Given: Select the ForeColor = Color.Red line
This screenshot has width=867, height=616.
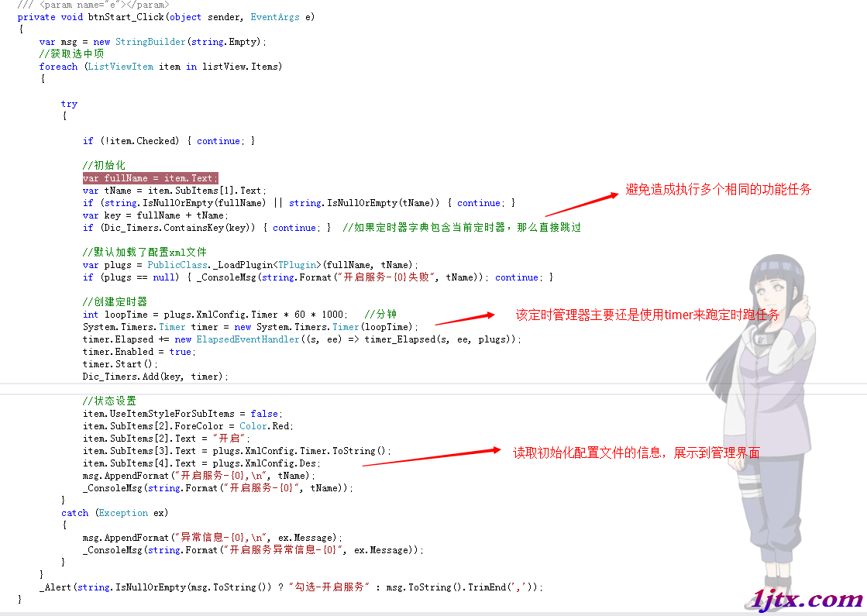Looking at the screenshot, I should pos(188,426).
